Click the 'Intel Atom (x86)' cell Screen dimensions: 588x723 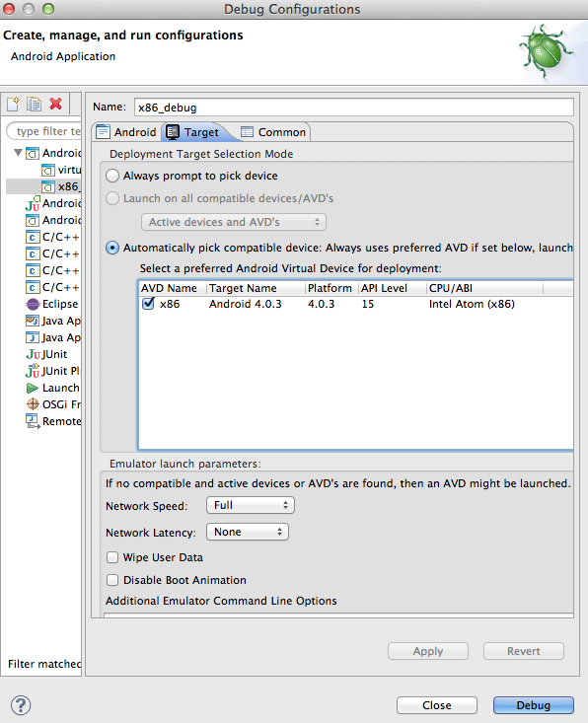coord(472,305)
